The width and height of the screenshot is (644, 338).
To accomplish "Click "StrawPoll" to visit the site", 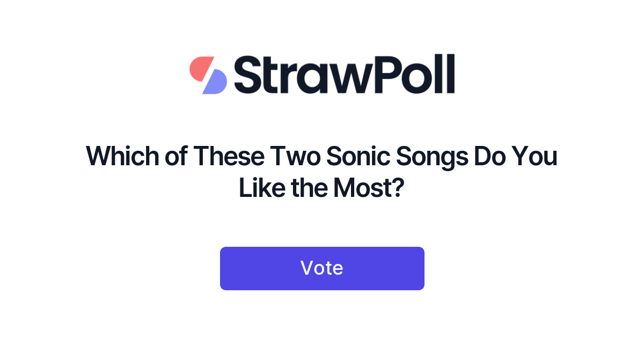I will (x=343, y=75).
